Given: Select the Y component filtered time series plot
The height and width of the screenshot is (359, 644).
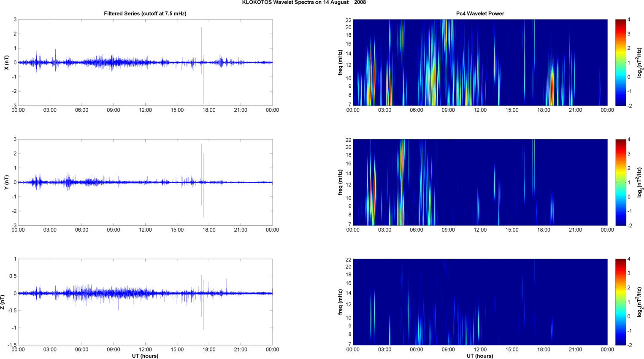Looking at the screenshot, I should [x=145, y=182].
